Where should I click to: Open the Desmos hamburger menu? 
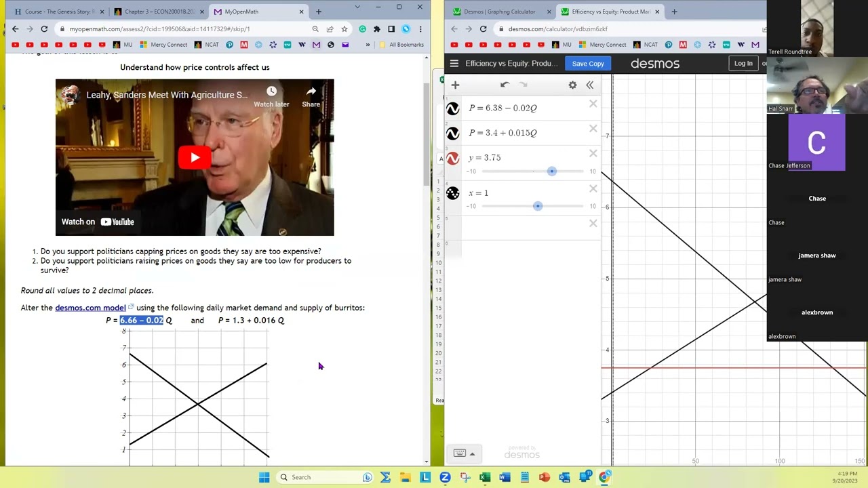(454, 64)
